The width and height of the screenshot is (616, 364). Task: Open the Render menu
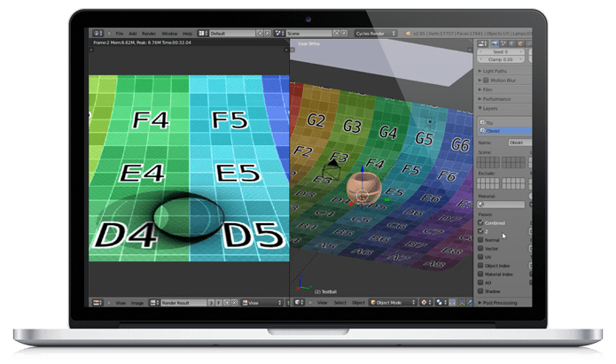tap(147, 33)
